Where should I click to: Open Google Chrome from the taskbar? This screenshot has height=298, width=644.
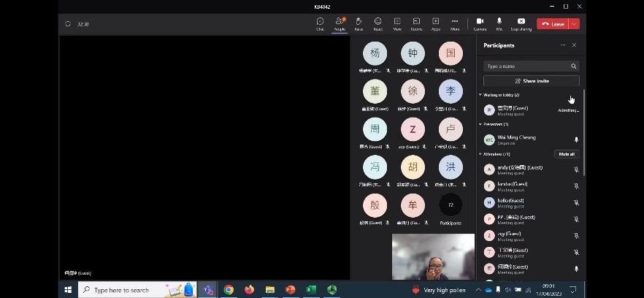coord(229,290)
